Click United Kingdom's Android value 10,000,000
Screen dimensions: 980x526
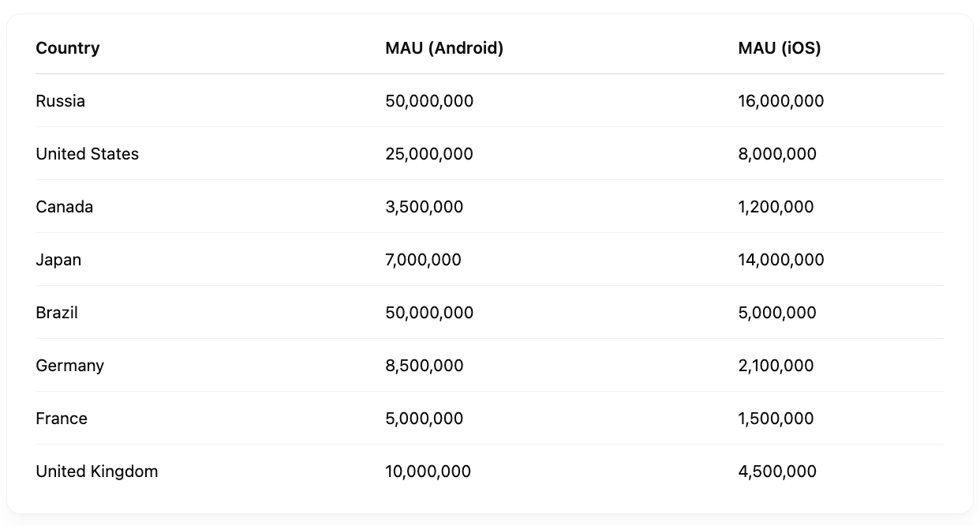pos(428,472)
